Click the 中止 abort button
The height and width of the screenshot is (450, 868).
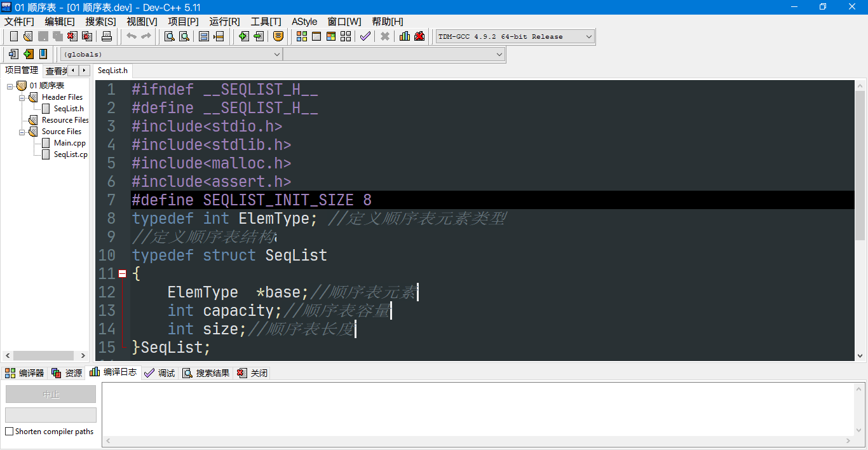pyautogui.click(x=50, y=393)
